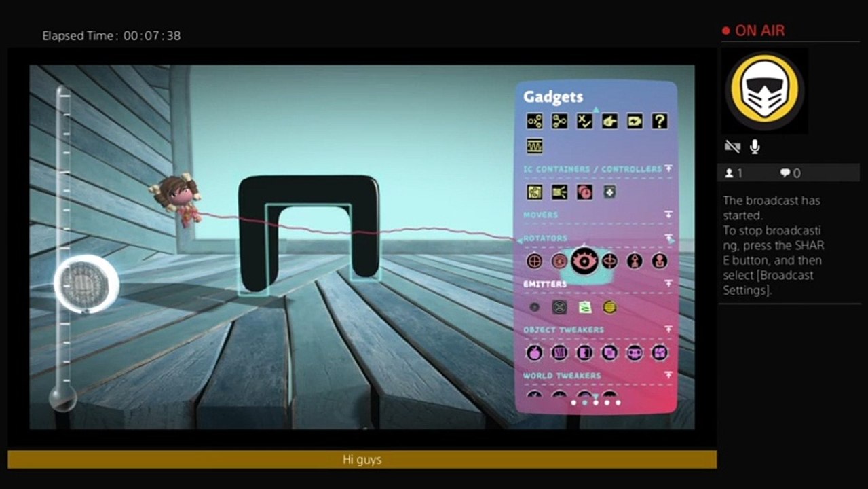This screenshot has width=868, height=489.
Task: Click the World Tweakers heading text
Action: (x=562, y=375)
